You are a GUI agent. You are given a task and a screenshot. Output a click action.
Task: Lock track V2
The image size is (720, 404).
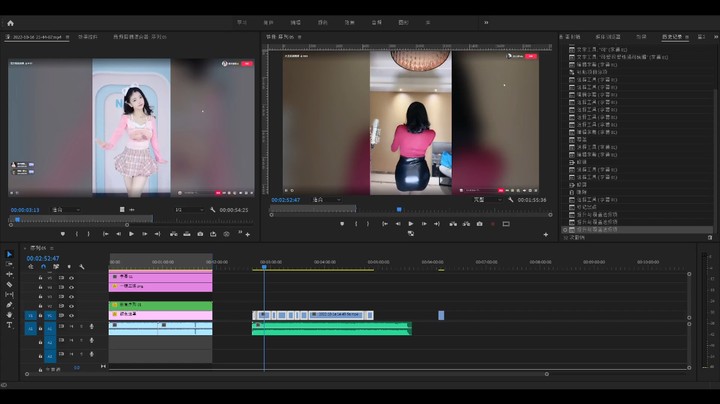pos(40,306)
